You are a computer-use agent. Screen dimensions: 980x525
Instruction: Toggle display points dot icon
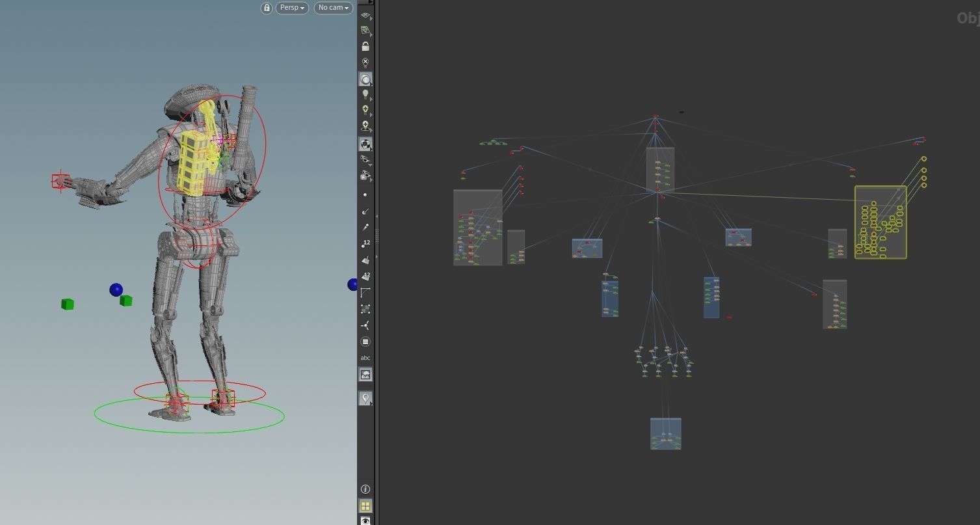click(x=365, y=195)
